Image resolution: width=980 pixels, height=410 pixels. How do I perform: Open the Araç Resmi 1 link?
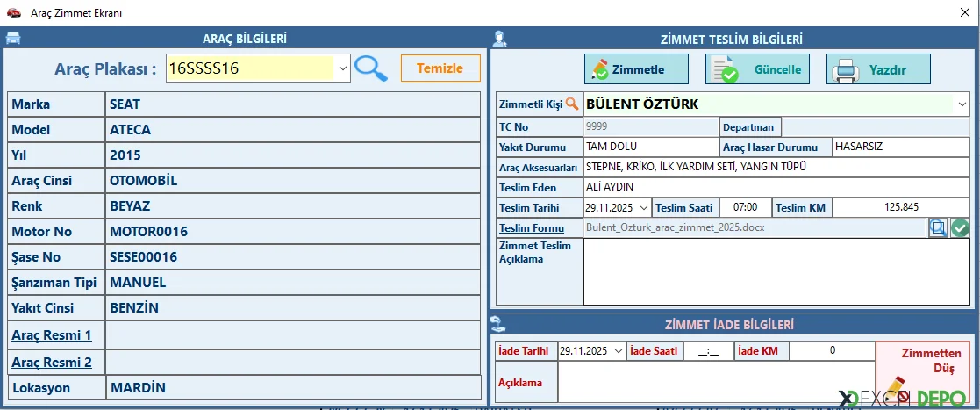tap(52, 335)
